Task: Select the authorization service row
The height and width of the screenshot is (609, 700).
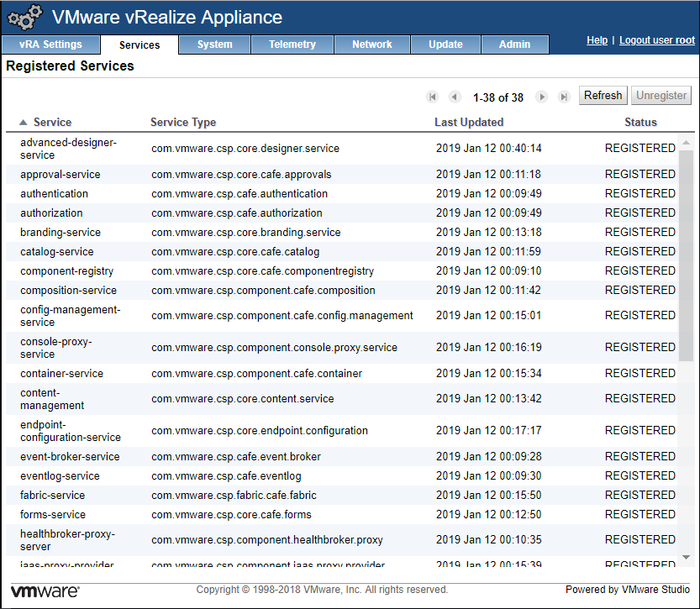Action: coord(341,213)
